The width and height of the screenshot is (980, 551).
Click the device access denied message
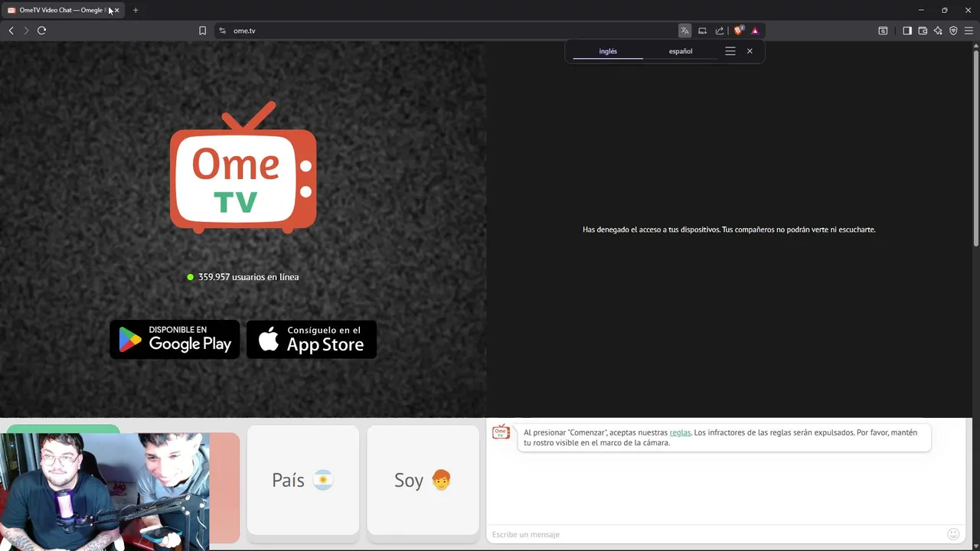point(729,230)
